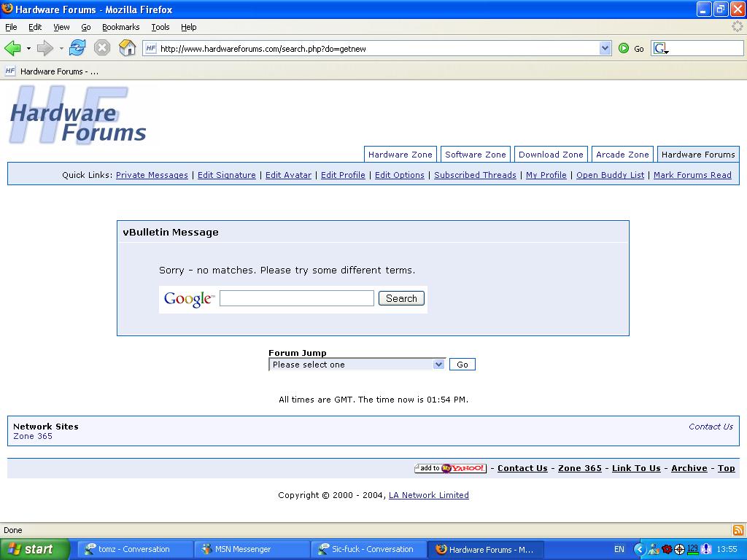The image size is (747, 560).
Task: Switch to the Download Zone tab
Action: click(551, 155)
